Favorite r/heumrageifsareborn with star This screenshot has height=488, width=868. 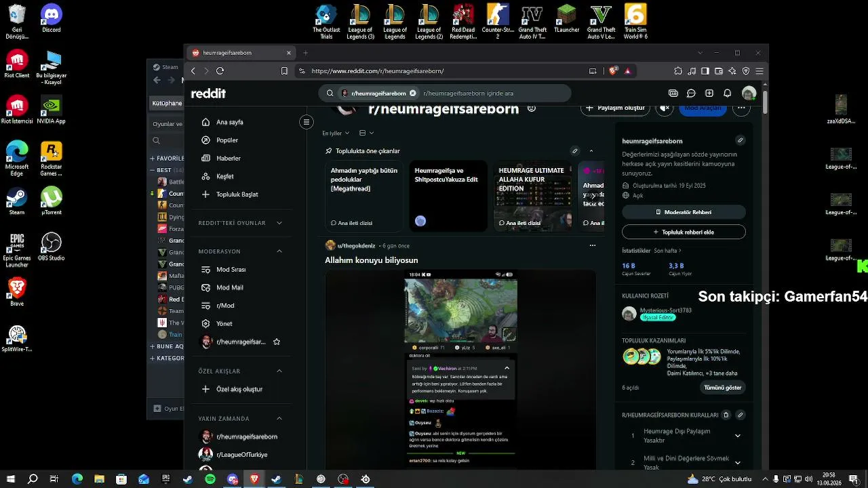click(277, 342)
